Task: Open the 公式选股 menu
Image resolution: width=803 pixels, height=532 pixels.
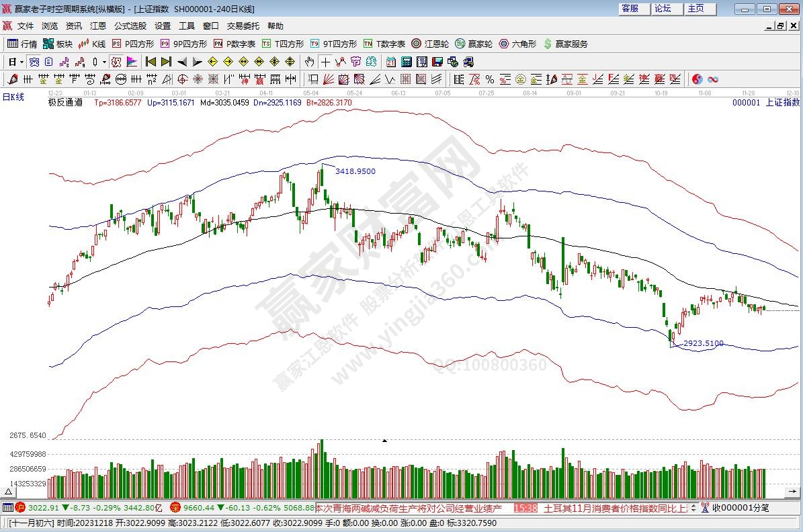Action: pos(130,26)
